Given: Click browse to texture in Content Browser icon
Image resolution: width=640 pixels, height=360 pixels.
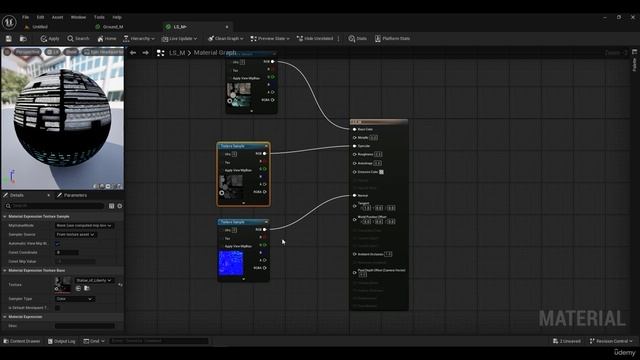Looking at the screenshot, I should pyautogui.click(x=87, y=289).
